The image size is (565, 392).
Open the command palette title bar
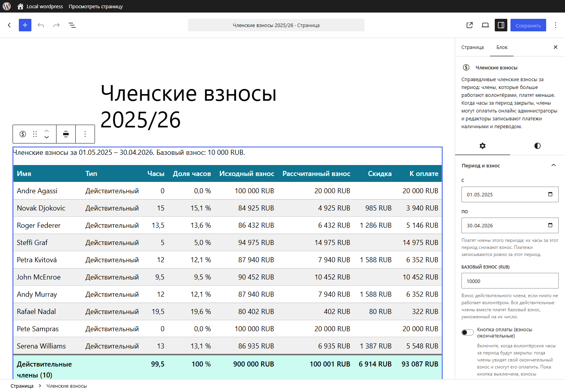276,25
